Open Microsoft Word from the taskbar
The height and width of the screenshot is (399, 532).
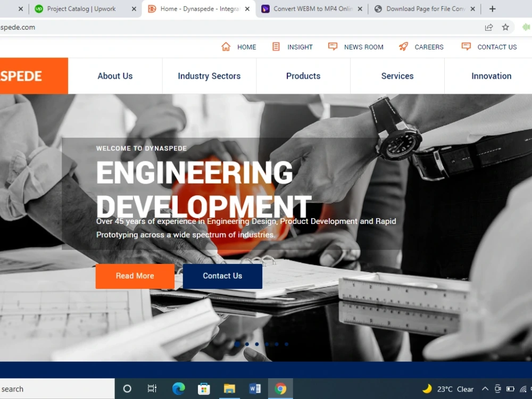pyautogui.click(x=255, y=388)
